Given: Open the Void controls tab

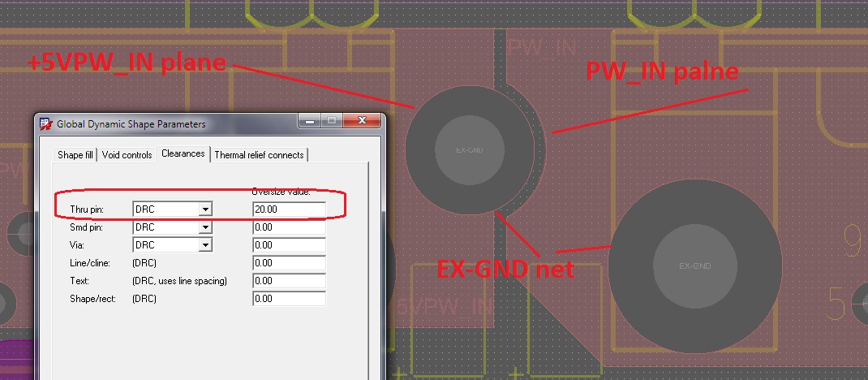Looking at the screenshot, I should point(127,155).
